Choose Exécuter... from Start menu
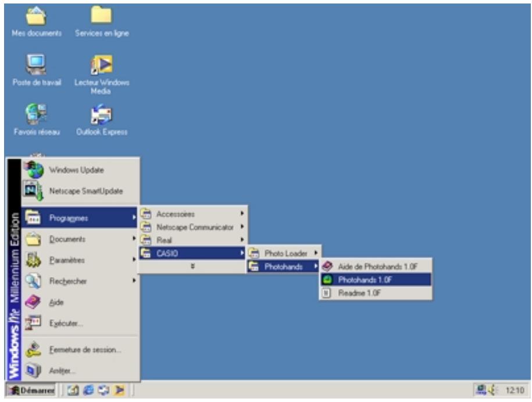This screenshot has width=532, height=402. [80, 323]
